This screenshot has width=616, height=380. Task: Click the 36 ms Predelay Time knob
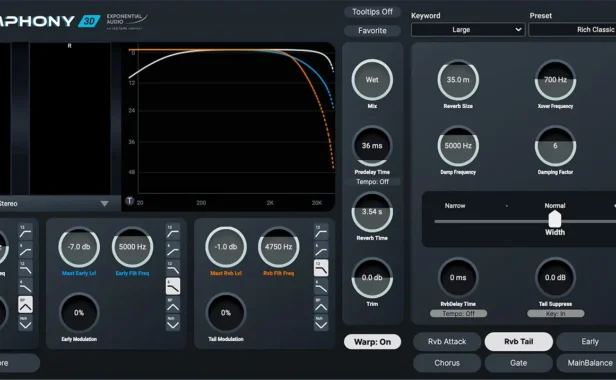pyautogui.click(x=372, y=146)
